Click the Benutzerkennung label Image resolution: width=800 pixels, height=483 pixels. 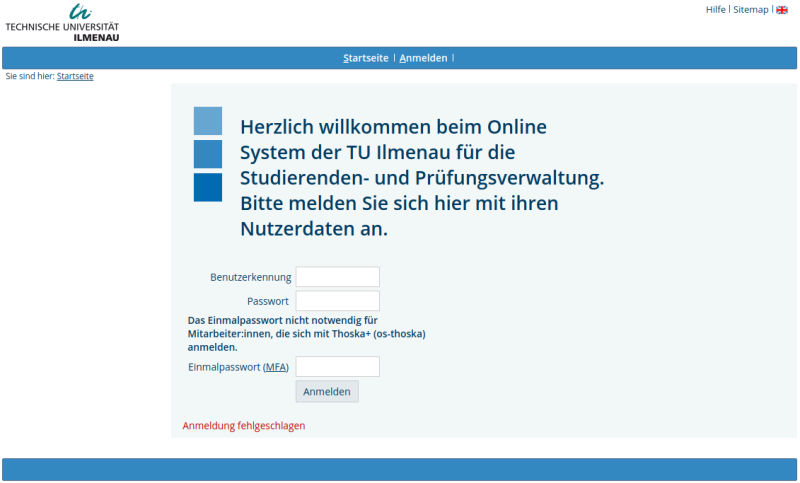[251, 277]
